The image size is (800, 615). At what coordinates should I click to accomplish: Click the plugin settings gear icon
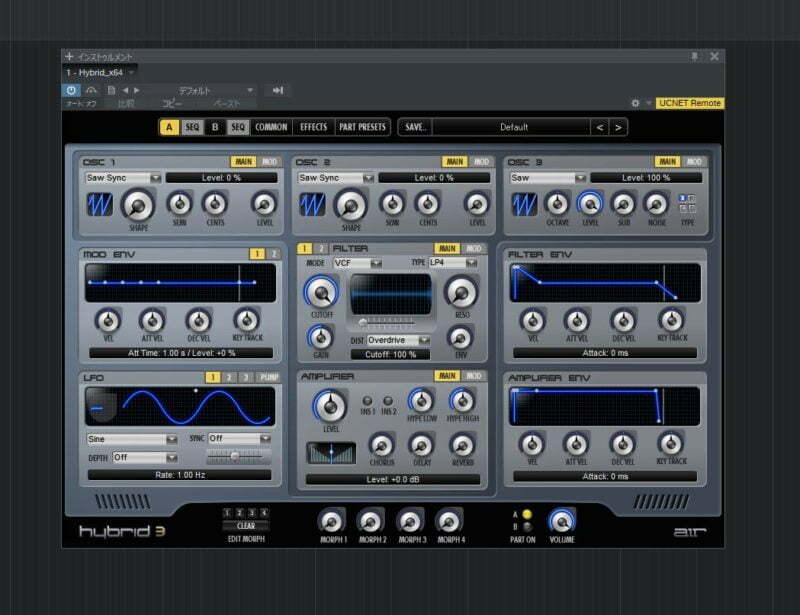[x=635, y=103]
